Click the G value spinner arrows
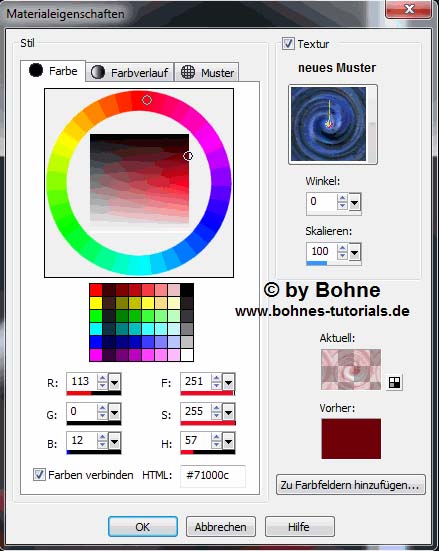The image size is (439, 551). click(102, 411)
